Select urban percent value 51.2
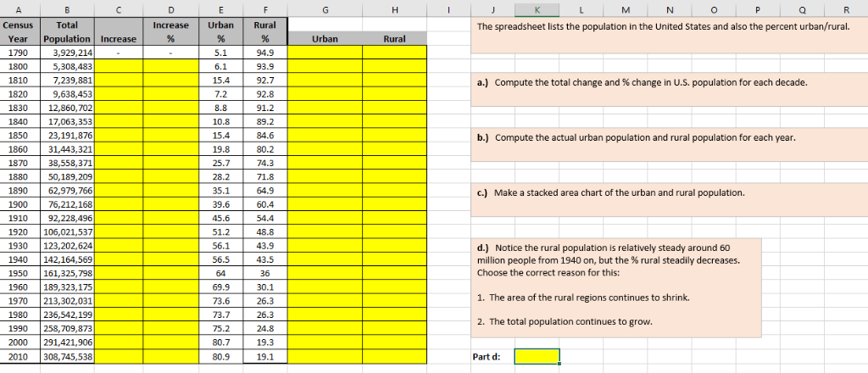 (x=221, y=232)
